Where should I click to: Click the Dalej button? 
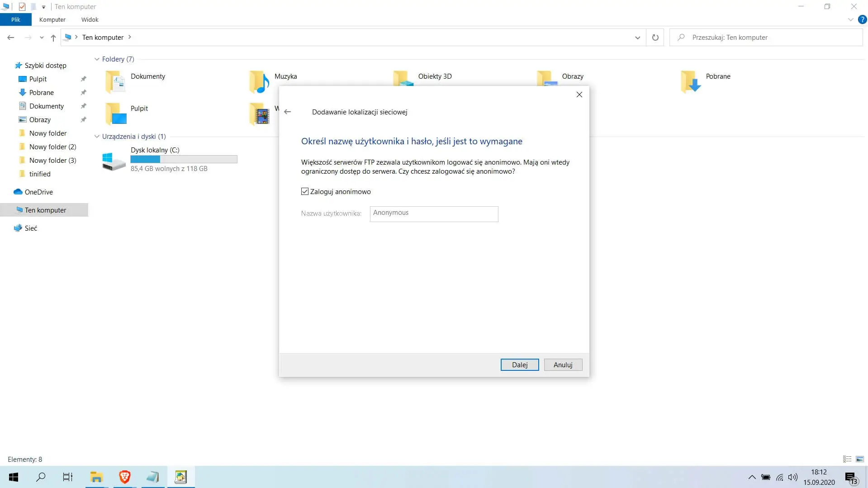[519, 365]
